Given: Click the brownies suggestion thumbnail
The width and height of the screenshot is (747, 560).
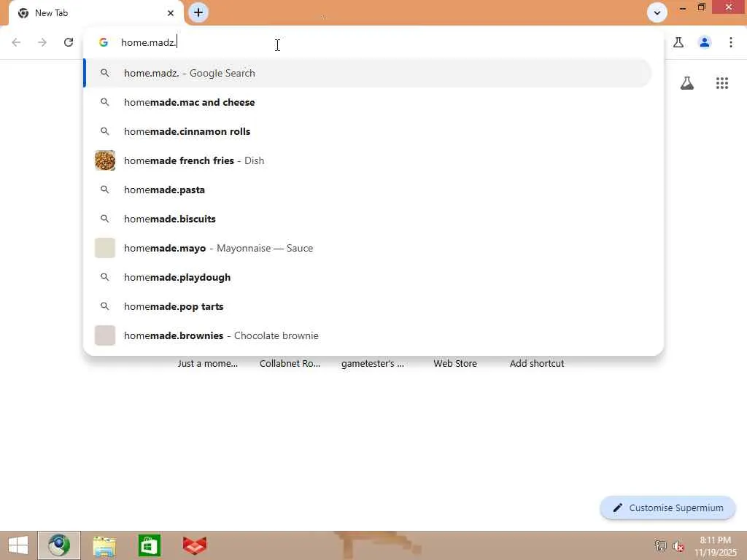Looking at the screenshot, I should point(105,335).
